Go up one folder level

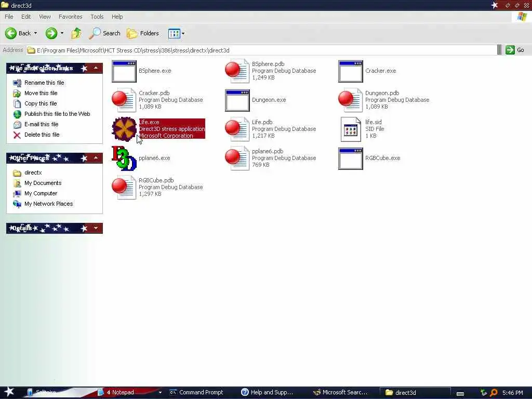coord(76,33)
